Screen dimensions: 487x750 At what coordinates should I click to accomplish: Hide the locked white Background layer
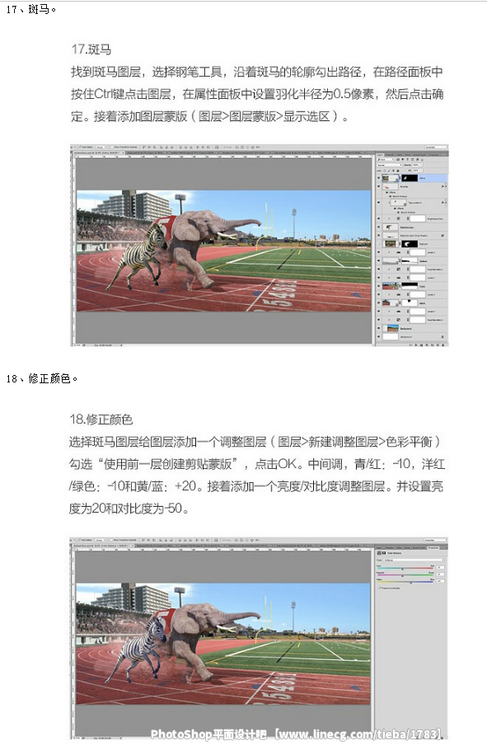tap(378, 336)
